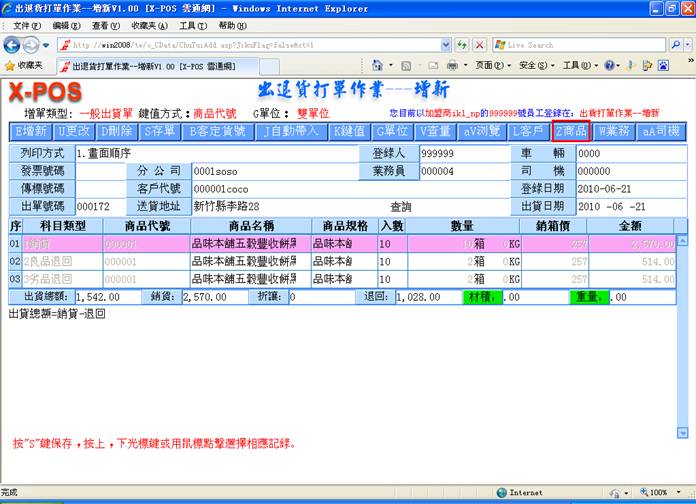
Task: Expand the 安全(S) dropdown menu
Action: tap(535, 65)
